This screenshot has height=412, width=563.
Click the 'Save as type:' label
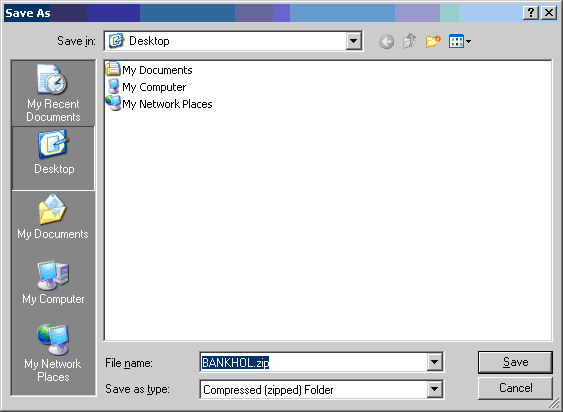pyautogui.click(x=137, y=389)
